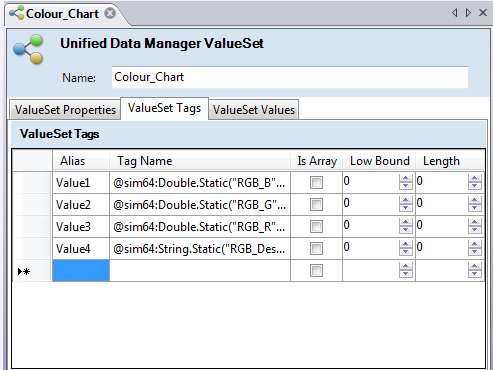493x370 pixels.
Task: Close the editor pane with X button
Action: tap(483, 13)
